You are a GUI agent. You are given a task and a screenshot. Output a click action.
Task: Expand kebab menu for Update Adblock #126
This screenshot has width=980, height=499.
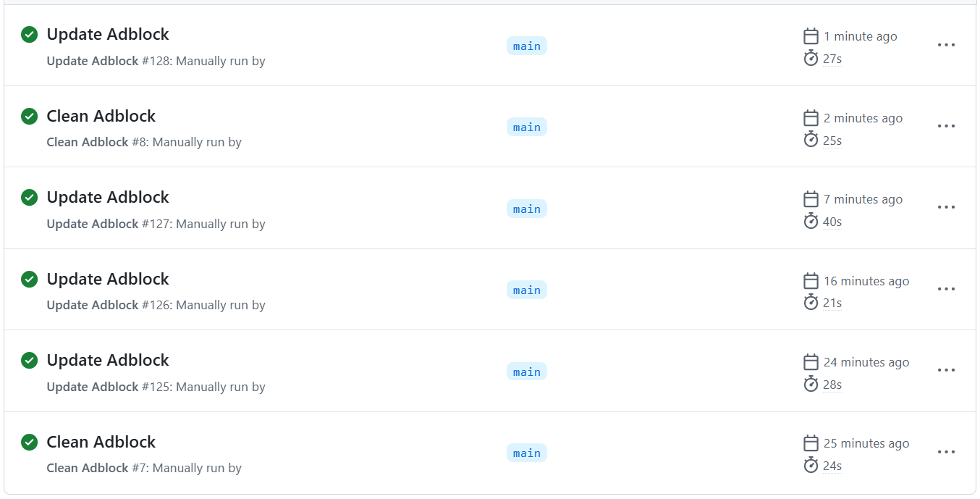click(946, 289)
